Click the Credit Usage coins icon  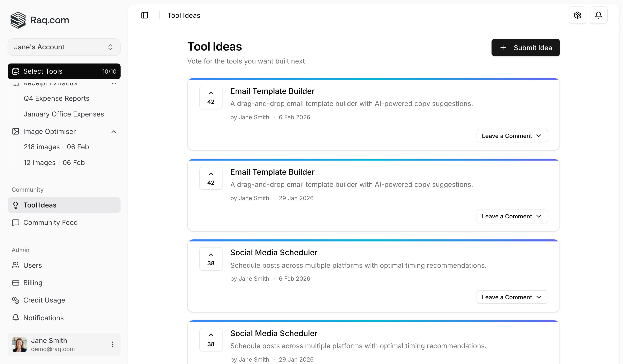click(16, 300)
